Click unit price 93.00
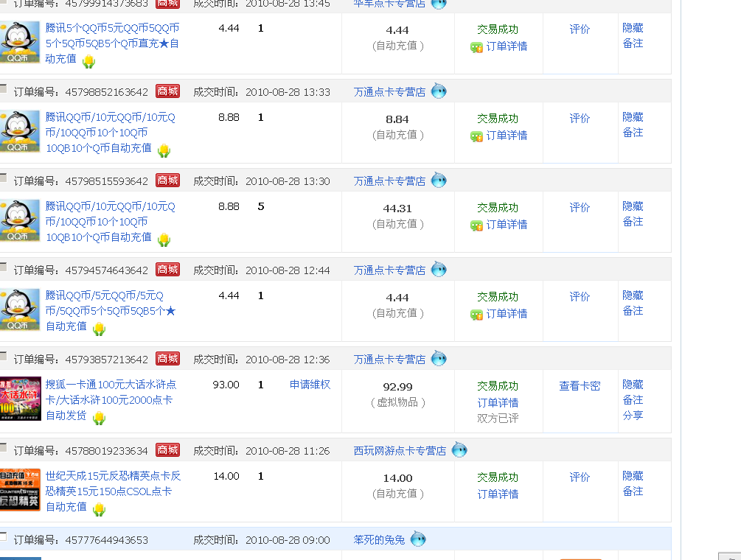741x560 pixels. 226,385
